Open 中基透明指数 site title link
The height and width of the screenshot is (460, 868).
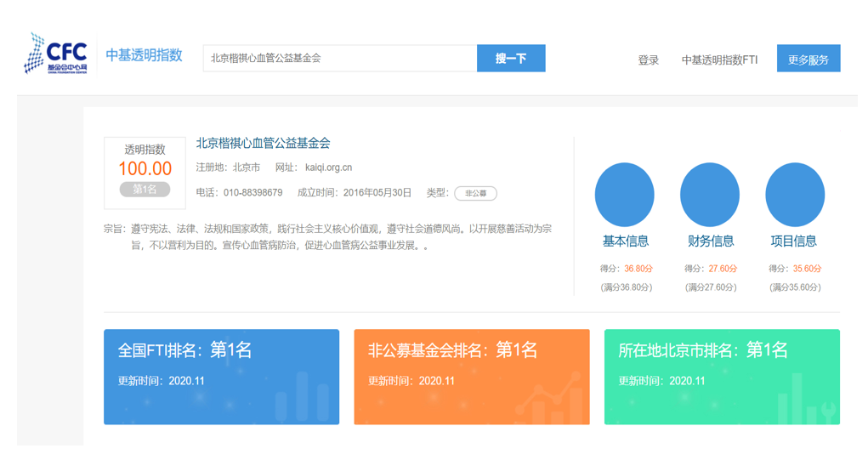pos(144,55)
